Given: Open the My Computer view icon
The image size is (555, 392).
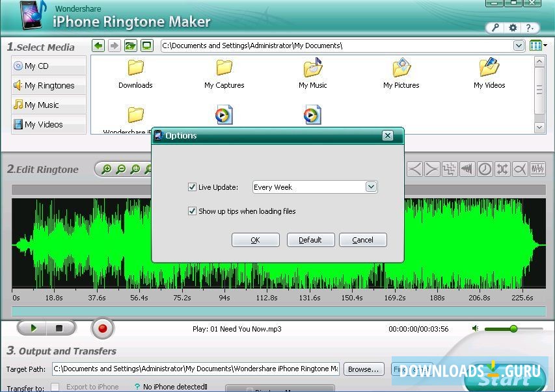Looking at the screenshot, I should point(146,46).
